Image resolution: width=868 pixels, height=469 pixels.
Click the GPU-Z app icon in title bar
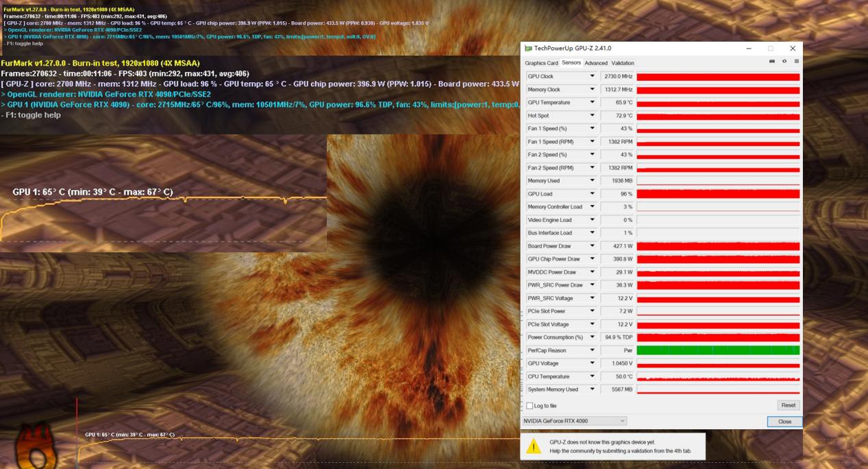[528, 49]
